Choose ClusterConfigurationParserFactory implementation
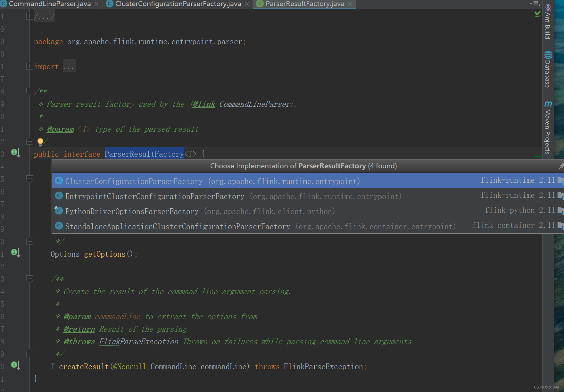The image size is (564, 392). [x=308, y=181]
